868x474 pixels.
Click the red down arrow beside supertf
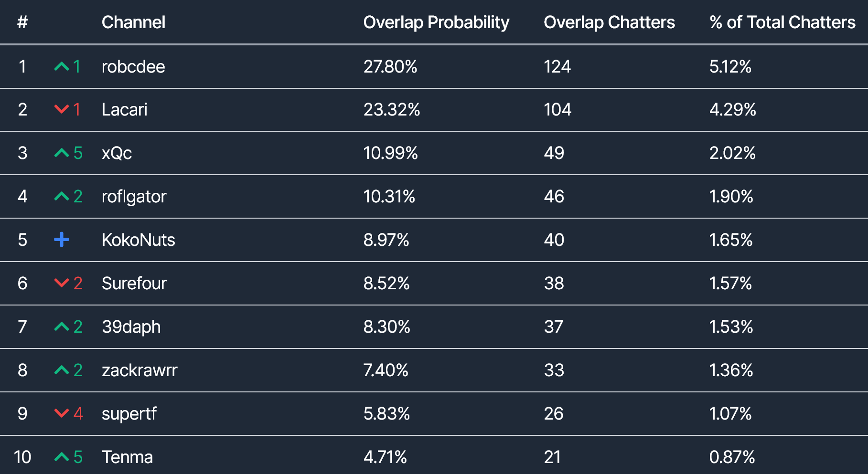(x=62, y=413)
